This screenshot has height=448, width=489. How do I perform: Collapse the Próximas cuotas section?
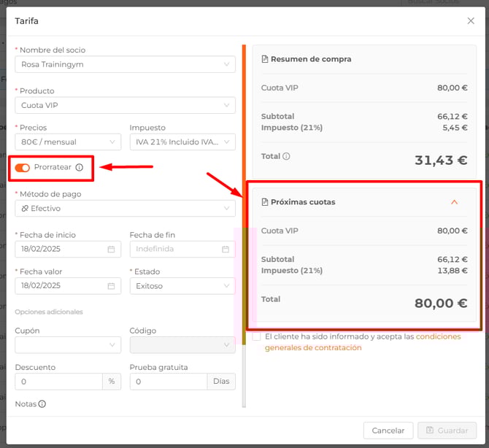(x=454, y=202)
